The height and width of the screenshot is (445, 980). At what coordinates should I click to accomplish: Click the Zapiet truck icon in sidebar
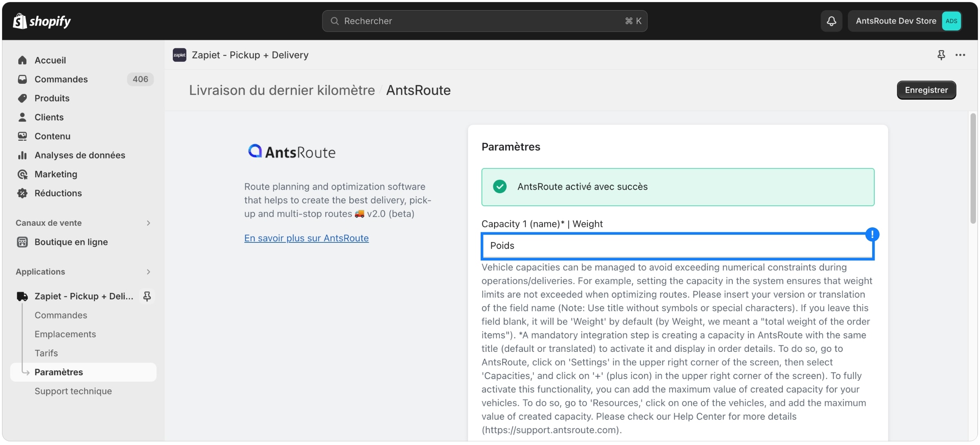22,296
